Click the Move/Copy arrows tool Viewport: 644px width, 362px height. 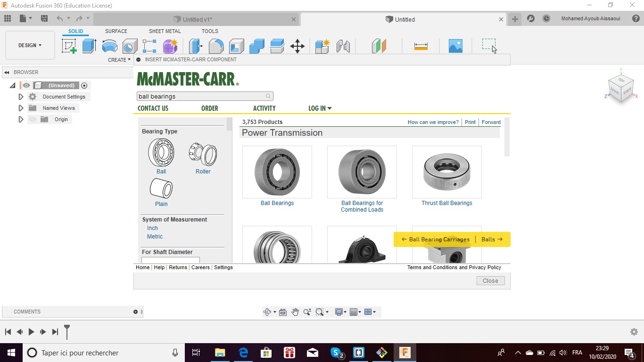pos(297,46)
